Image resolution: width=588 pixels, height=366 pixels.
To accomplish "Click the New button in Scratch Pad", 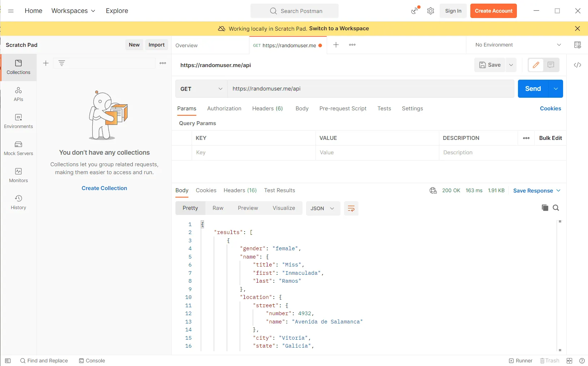I will [134, 45].
